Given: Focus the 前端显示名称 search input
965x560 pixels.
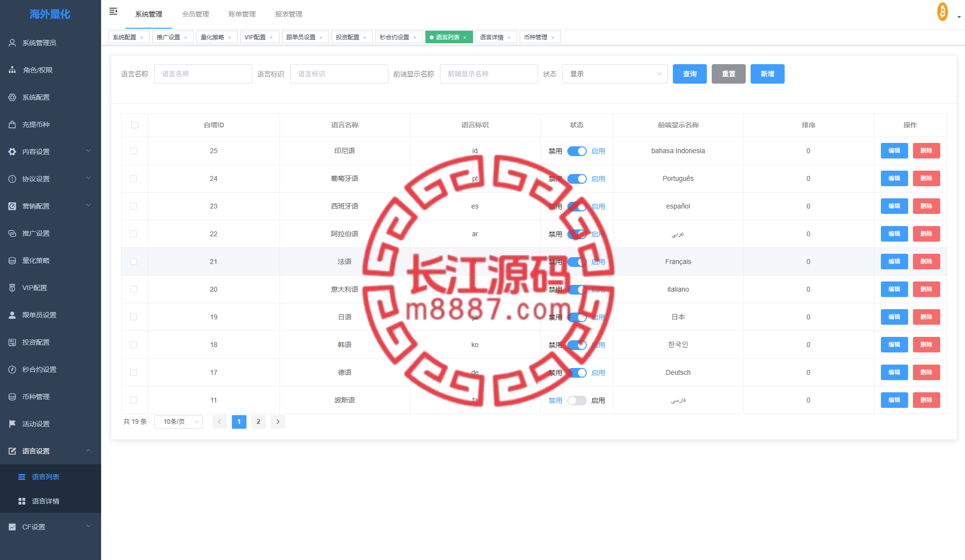Looking at the screenshot, I should [489, 74].
